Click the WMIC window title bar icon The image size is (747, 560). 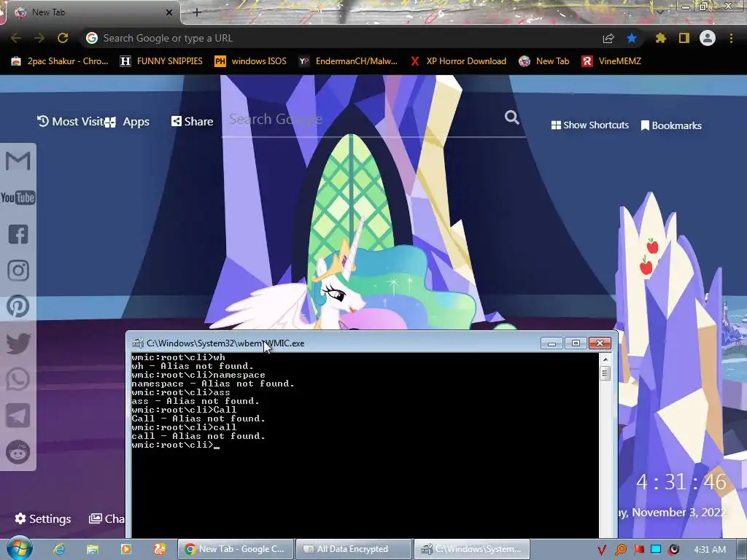click(138, 343)
